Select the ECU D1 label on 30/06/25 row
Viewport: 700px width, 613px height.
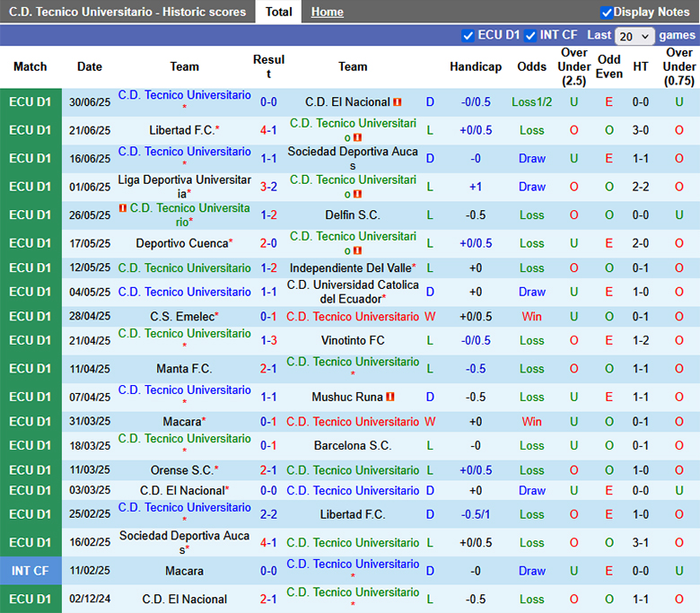click(31, 102)
